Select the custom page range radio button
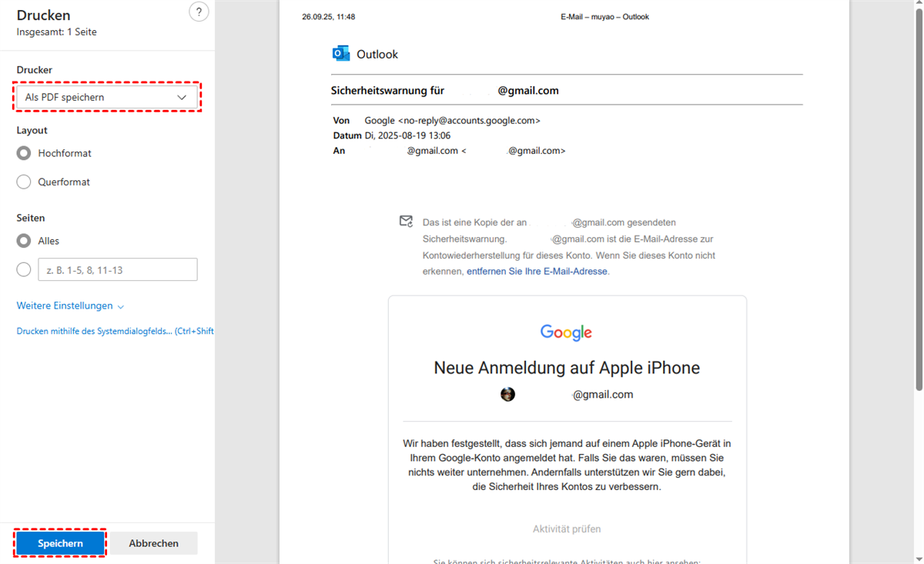Screen dimensions: 924x564 click(24, 269)
